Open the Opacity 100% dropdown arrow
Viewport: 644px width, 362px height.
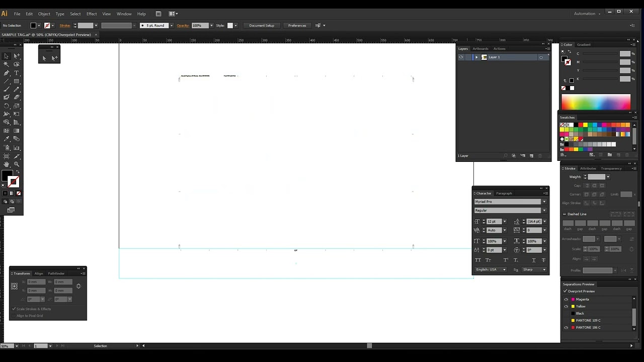211,26
